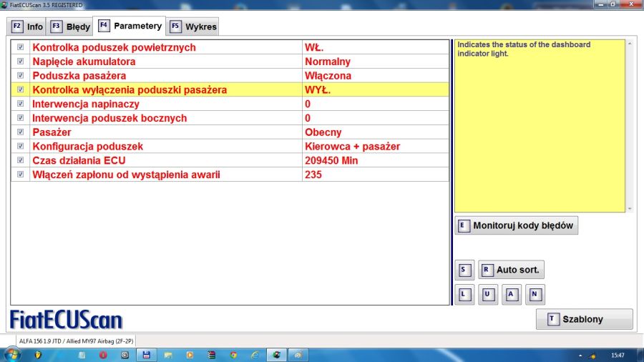
Task: Open the Windows Start menu
Action: (11, 355)
